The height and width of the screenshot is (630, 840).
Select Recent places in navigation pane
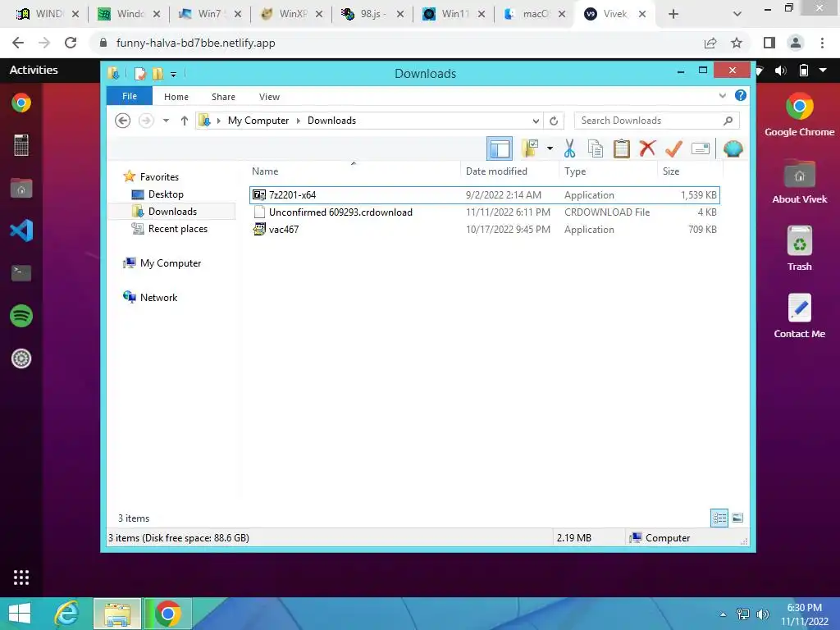point(178,229)
